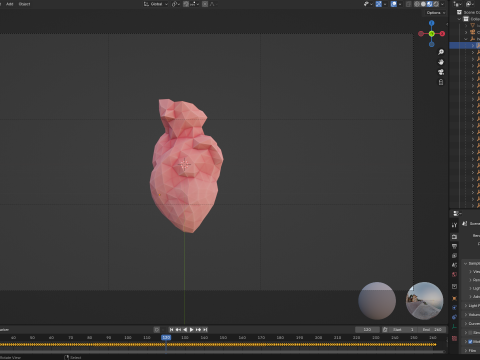Open the View Layer properties tab
The image size is (480, 360).
pyautogui.click(x=454, y=256)
